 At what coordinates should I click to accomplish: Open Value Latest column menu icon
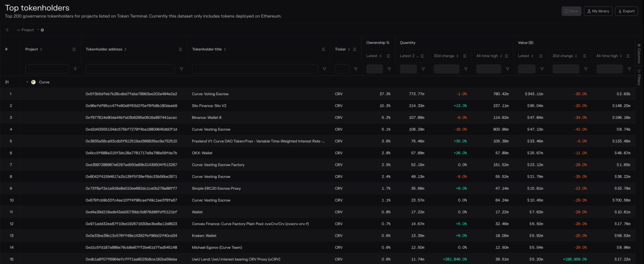(x=541, y=56)
